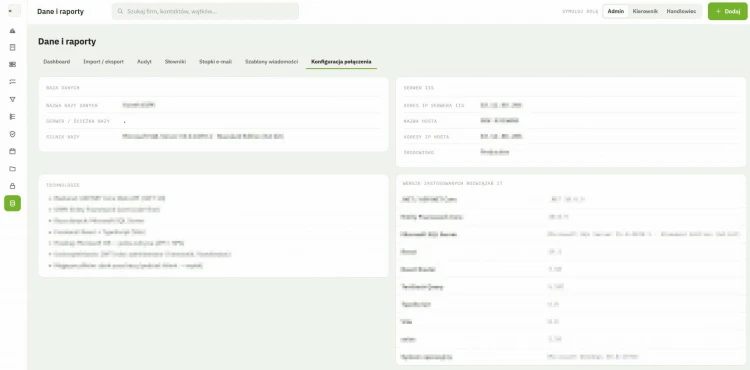Open the list-tree sidebar icon
This screenshot has height=370, width=750.
click(x=12, y=117)
